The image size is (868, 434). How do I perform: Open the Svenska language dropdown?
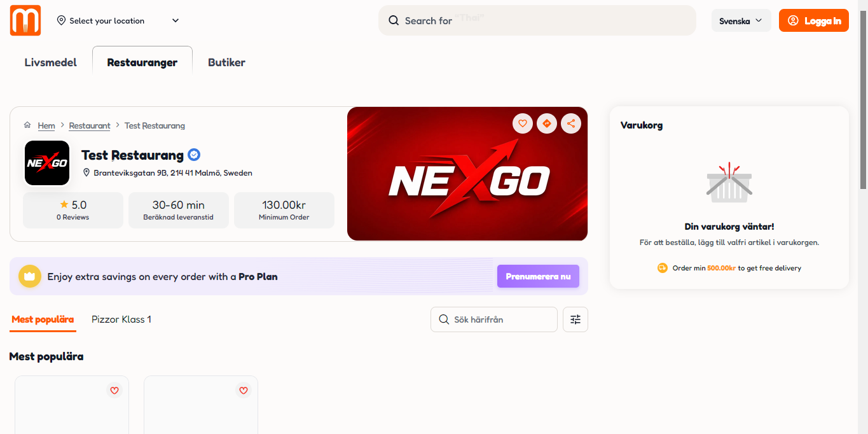[741, 20]
